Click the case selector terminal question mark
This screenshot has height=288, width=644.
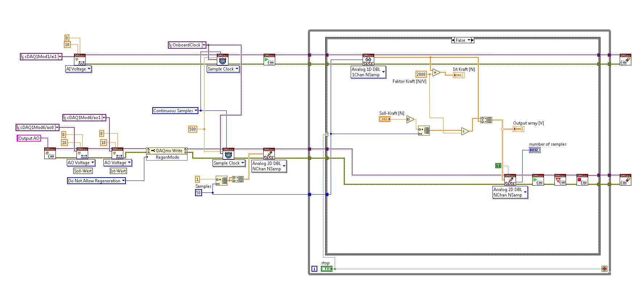[x=326, y=134]
